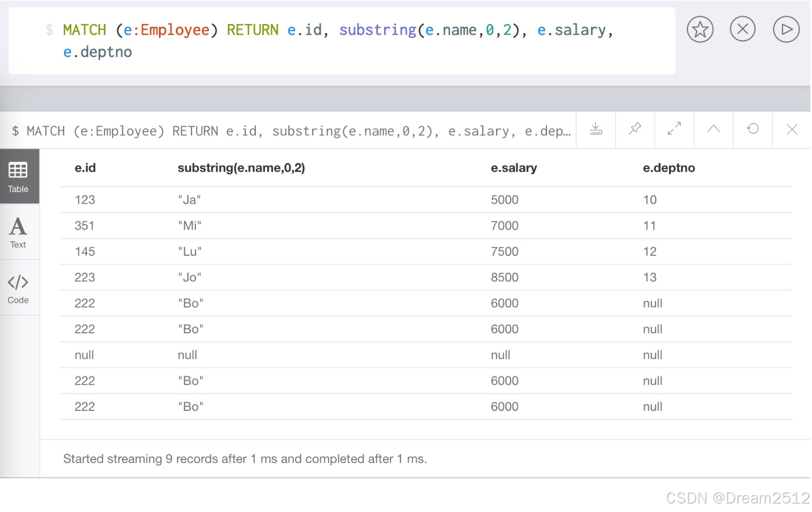Select deptno cell 13

point(650,278)
